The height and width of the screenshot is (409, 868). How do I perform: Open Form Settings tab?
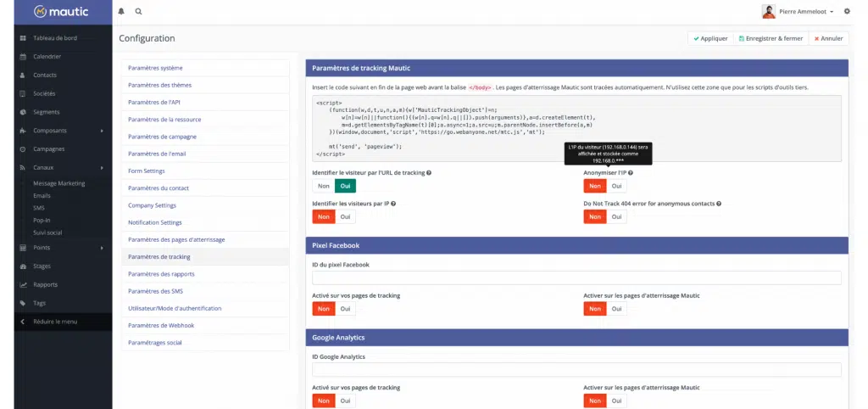pos(205,171)
